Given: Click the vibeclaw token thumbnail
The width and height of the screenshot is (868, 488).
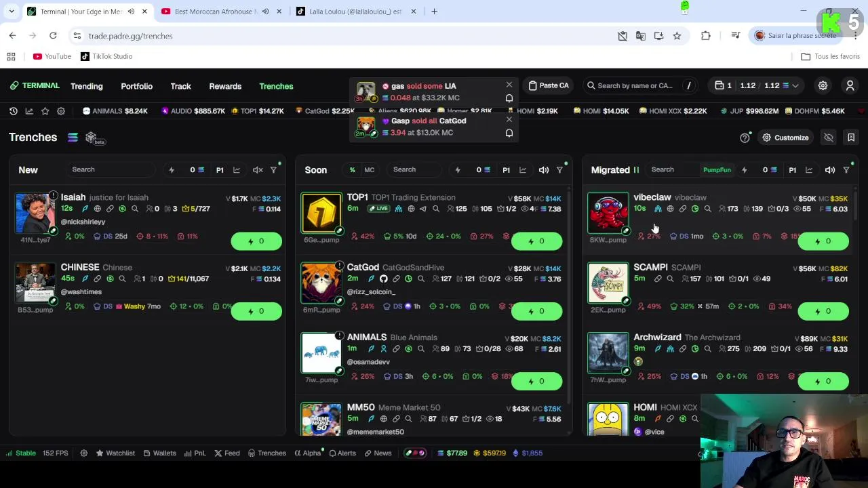Looking at the screenshot, I should [608, 213].
